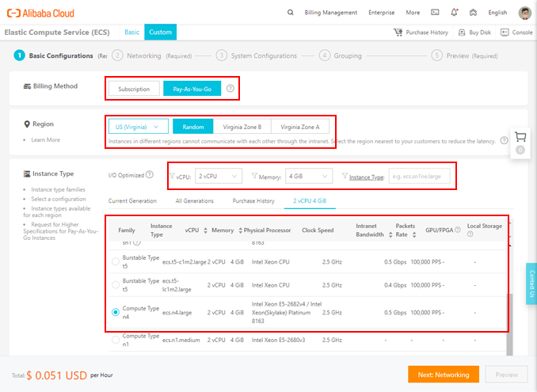This screenshot has height=392, width=537.
Task: Open Select a configuration link
Action: 59,199
